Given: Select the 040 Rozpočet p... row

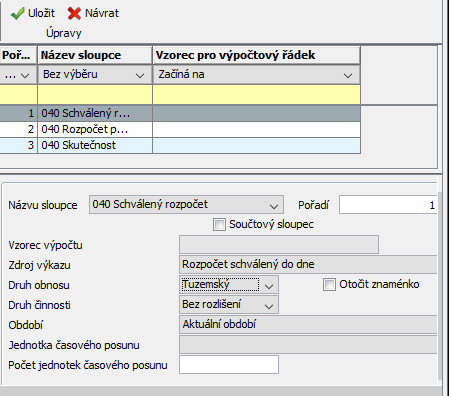Looking at the screenshot, I should (180, 129).
